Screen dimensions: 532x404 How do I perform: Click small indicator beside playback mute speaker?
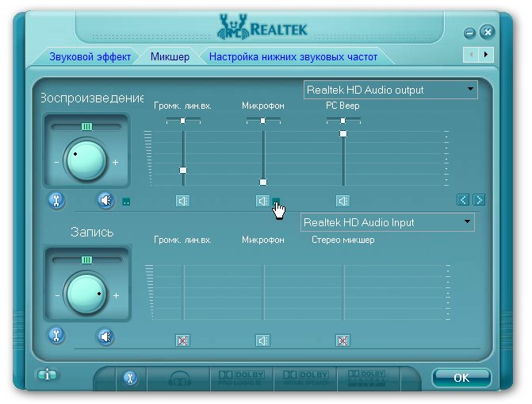point(126,202)
